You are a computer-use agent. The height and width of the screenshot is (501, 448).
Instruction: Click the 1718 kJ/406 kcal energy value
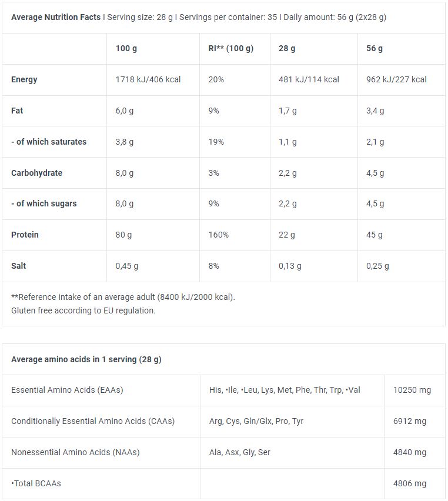coord(148,79)
